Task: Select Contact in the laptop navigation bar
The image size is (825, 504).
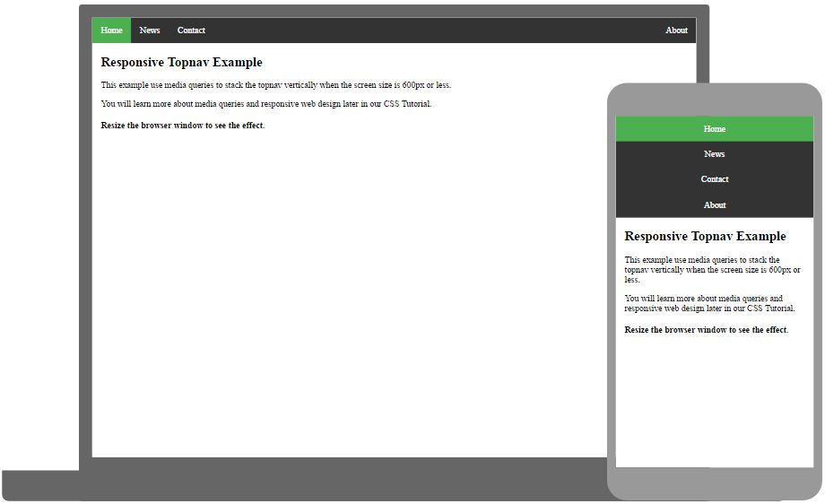Action: click(x=191, y=30)
